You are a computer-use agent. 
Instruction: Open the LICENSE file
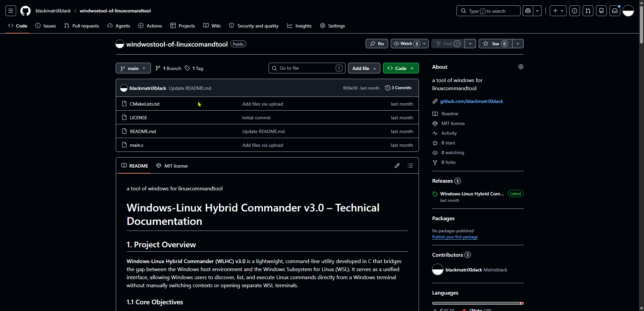[139, 118]
